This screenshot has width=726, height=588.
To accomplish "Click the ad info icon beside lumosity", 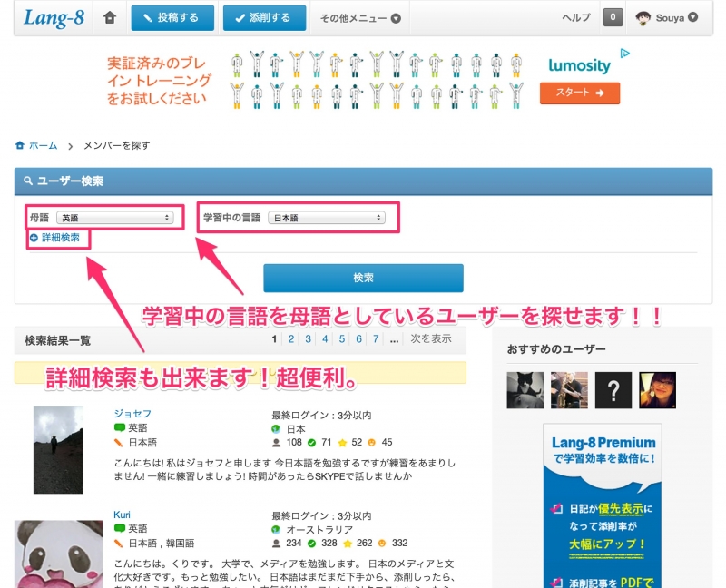I will (624, 54).
